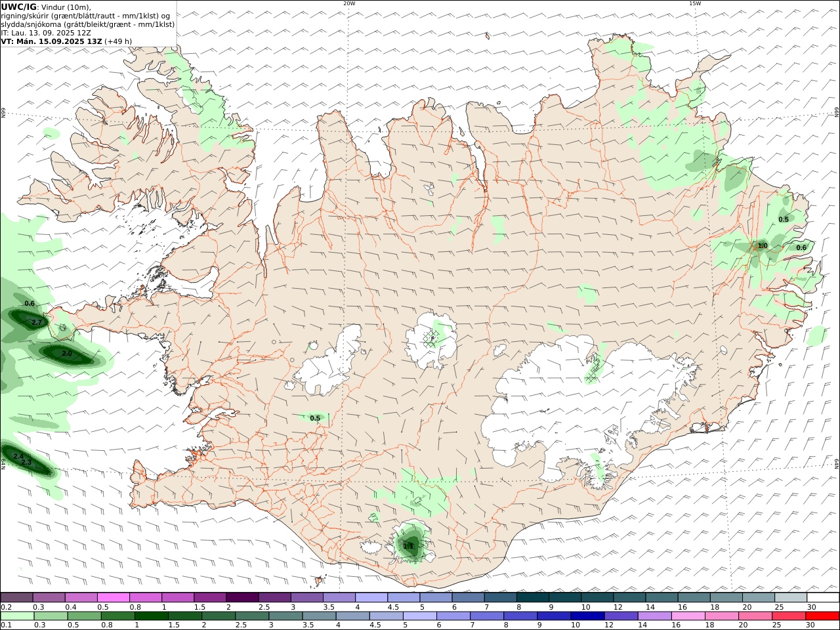Click the darkest green swatch in rain scale
840x630 pixels.
[152, 616]
